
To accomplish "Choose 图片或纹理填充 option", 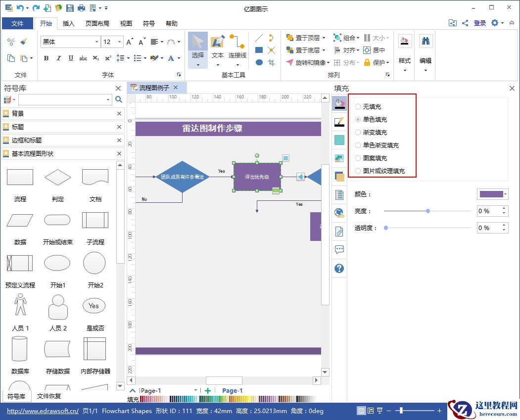I will pos(357,171).
